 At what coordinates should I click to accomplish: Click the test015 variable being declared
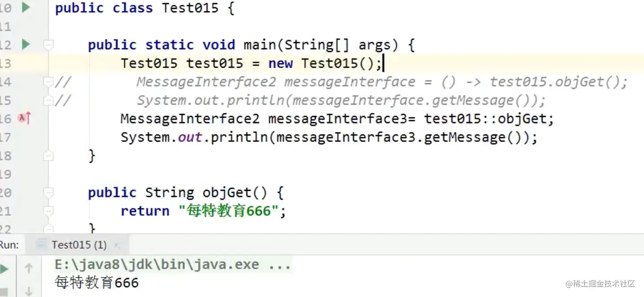(x=215, y=63)
